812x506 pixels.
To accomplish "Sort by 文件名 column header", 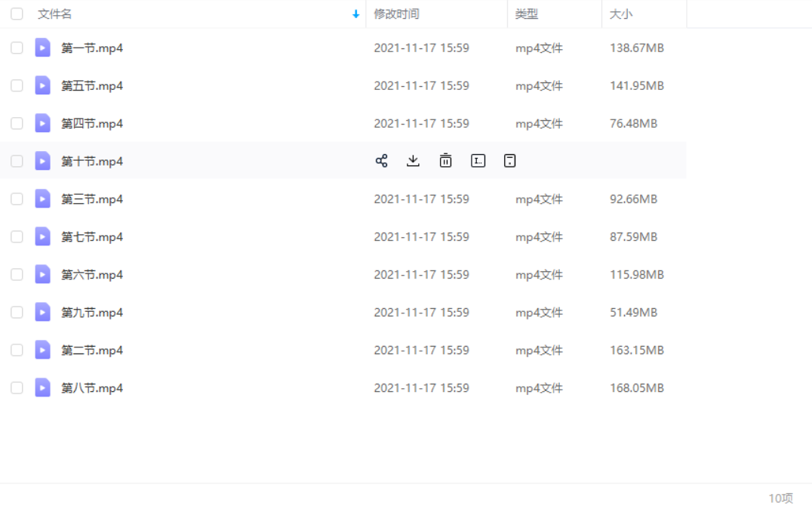I will point(54,14).
